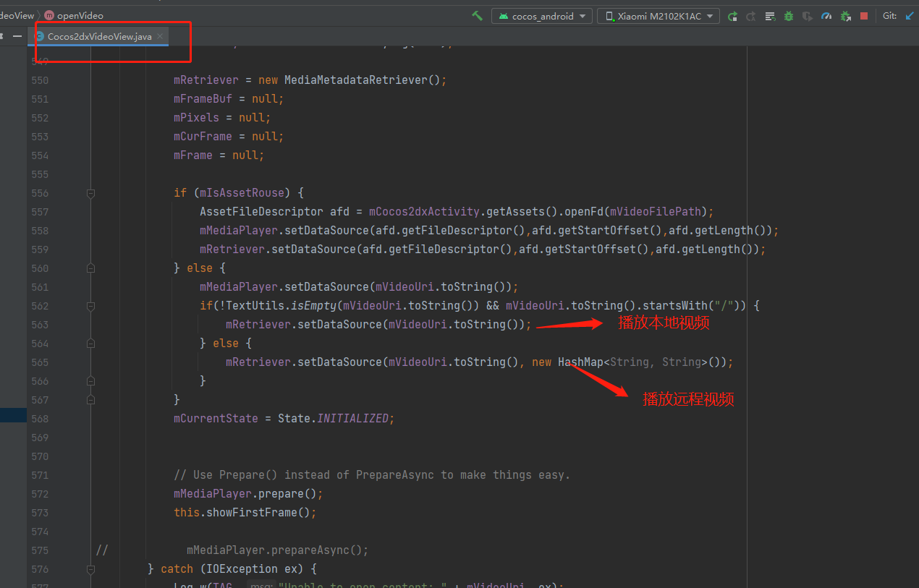919x588 pixels.
Task: Toggle fold marker at line 564
Action: pyautogui.click(x=90, y=344)
